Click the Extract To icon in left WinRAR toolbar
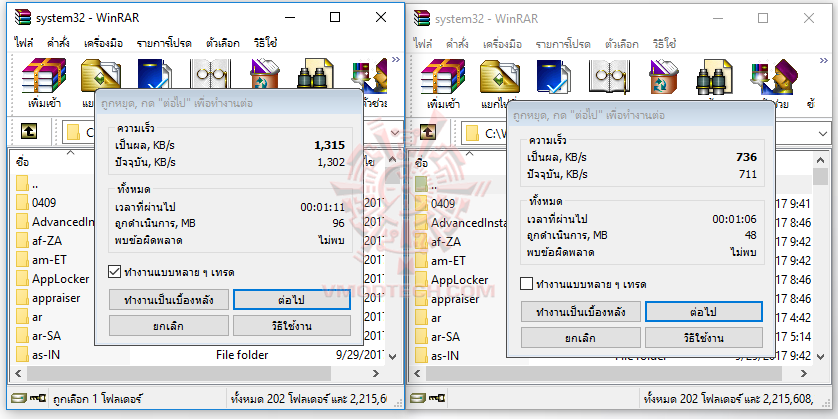Screen dimensions: 838x419 coord(100,76)
